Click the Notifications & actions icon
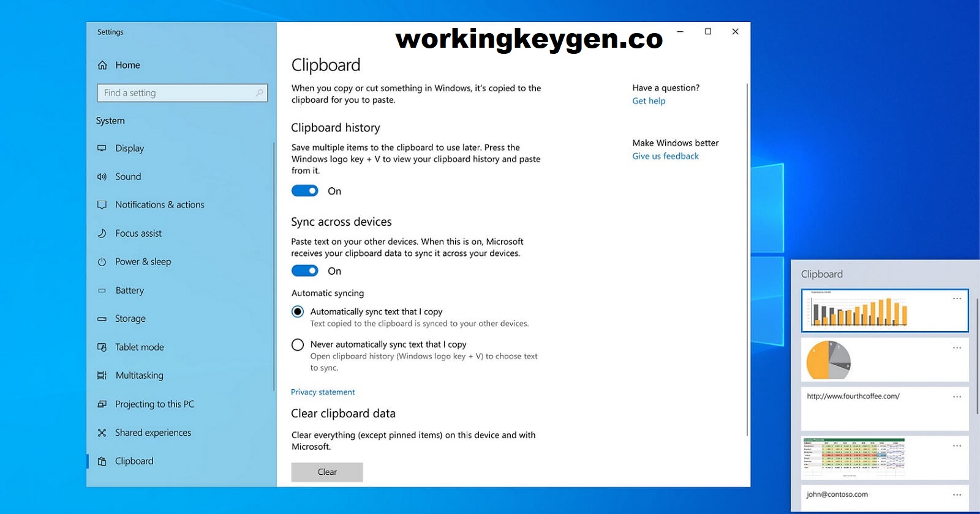This screenshot has height=514, width=980. click(x=102, y=204)
